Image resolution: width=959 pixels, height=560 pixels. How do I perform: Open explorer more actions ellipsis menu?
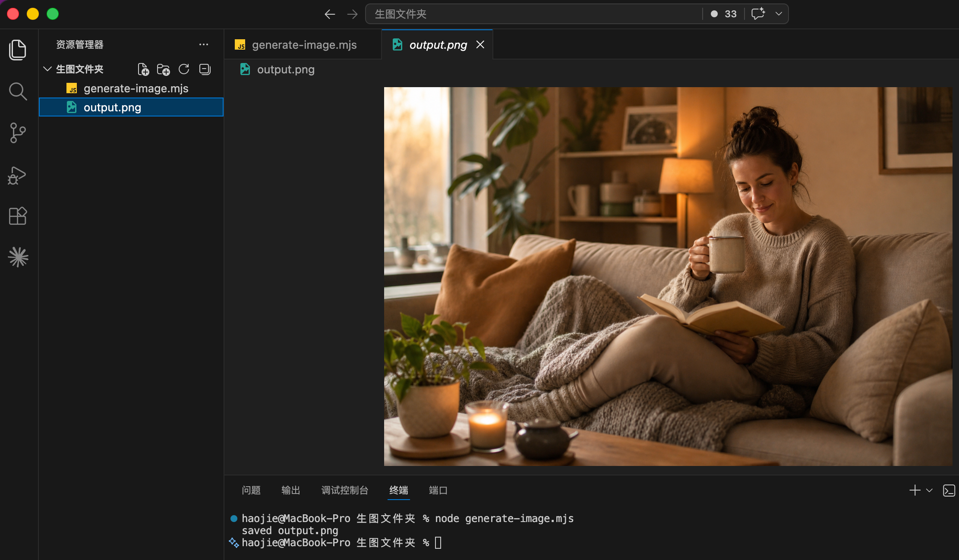(x=204, y=44)
